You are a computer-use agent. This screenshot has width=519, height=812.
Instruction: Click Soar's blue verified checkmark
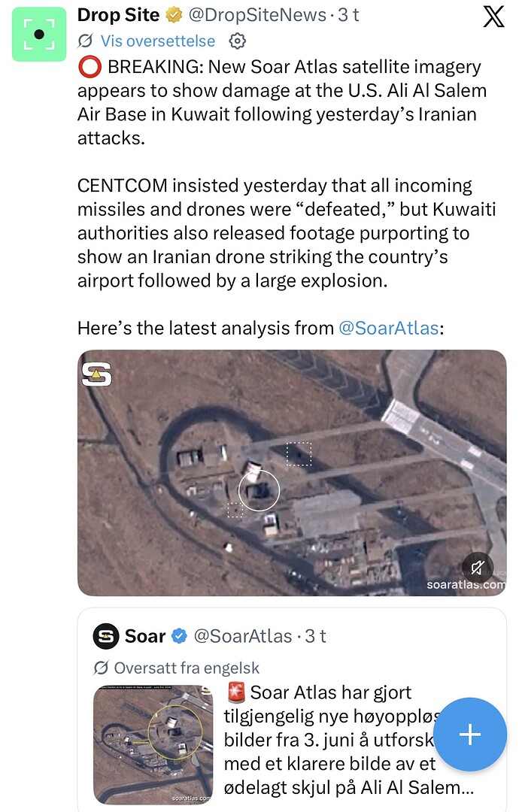pyautogui.click(x=179, y=636)
